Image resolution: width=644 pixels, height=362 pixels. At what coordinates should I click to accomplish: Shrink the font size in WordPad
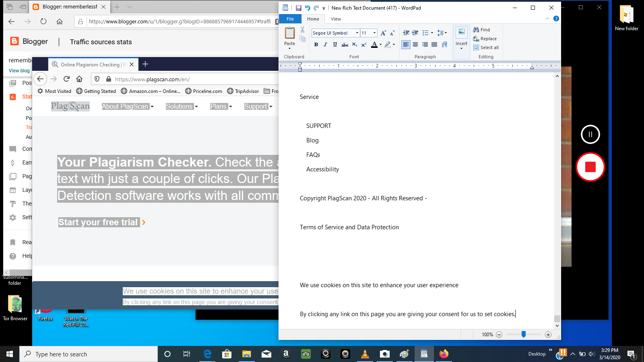[392, 33]
